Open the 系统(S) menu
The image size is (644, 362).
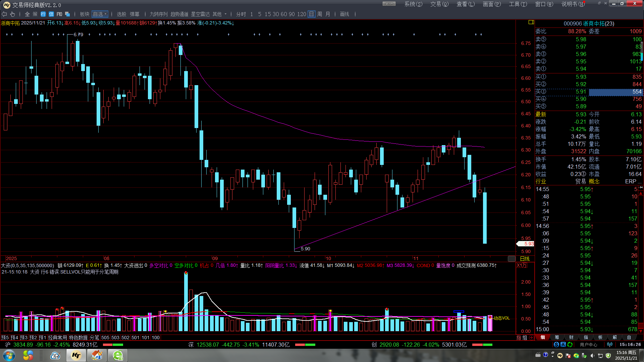click(x=413, y=4)
